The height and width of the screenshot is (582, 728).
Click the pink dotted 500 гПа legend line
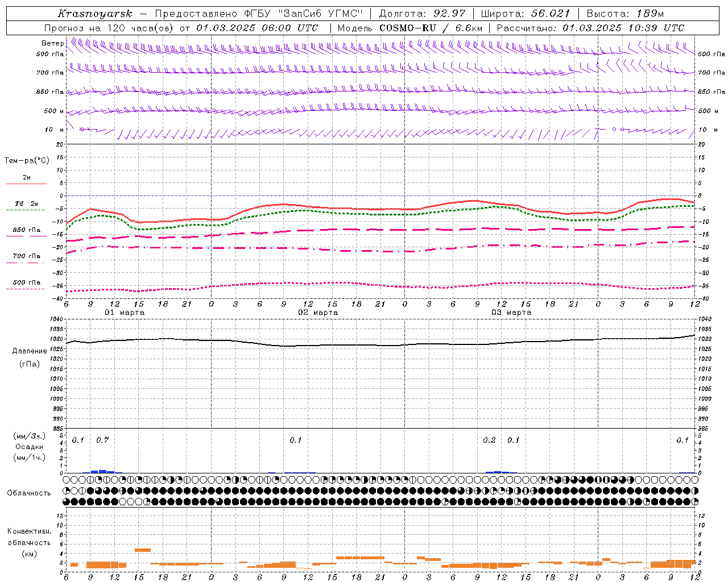point(25,289)
